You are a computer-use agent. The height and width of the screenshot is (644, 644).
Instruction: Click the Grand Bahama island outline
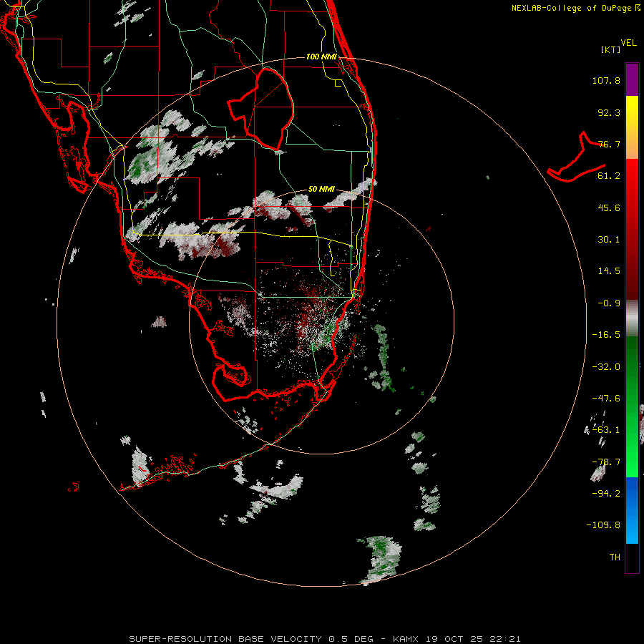[x=577, y=157]
